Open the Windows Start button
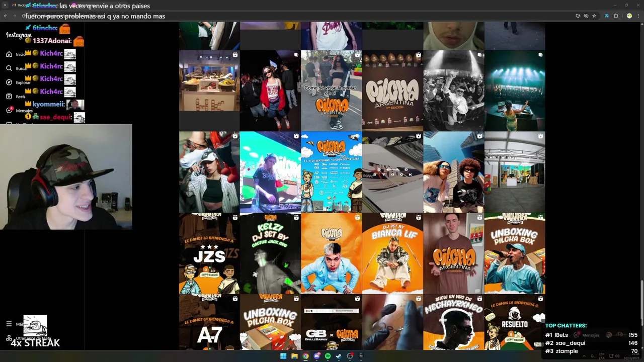 (x=283, y=356)
